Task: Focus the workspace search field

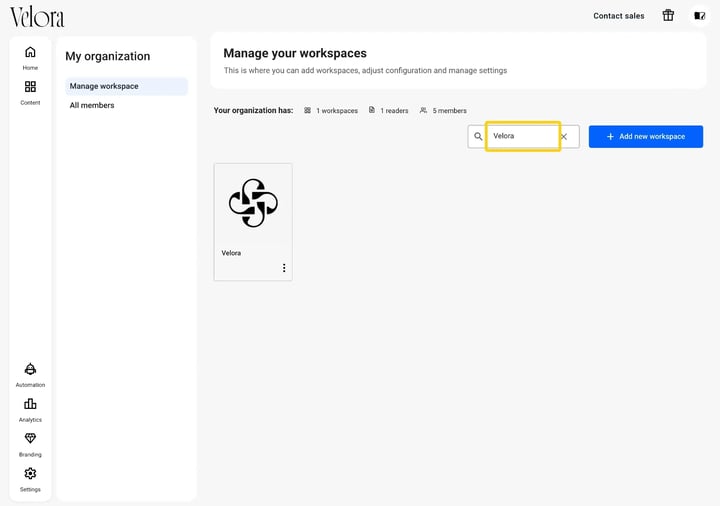Action: pyautogui.click(x=523, y=136)
